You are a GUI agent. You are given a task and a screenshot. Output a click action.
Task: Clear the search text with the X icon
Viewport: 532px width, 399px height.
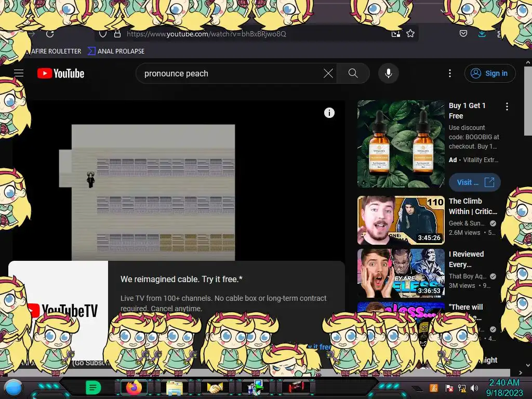click(328, 73)
